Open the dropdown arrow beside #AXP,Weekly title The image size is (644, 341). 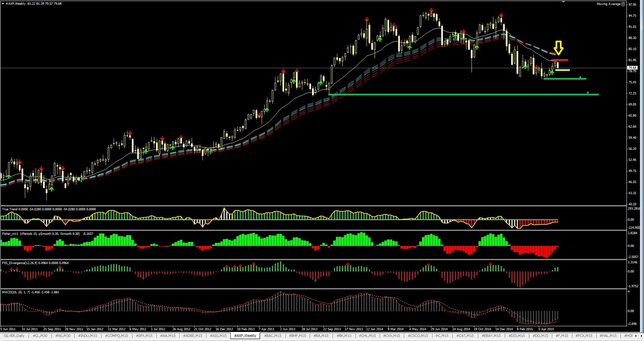(3, 3)
